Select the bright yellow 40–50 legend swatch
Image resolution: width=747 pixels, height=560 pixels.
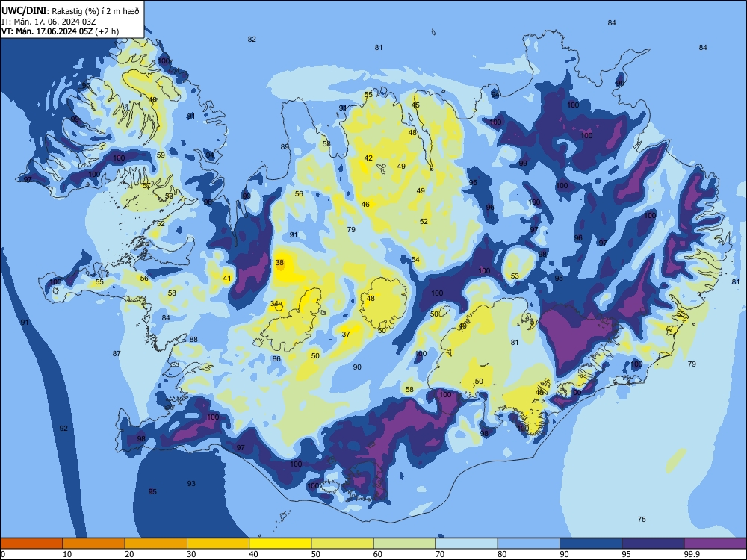(x=280, y=544)
